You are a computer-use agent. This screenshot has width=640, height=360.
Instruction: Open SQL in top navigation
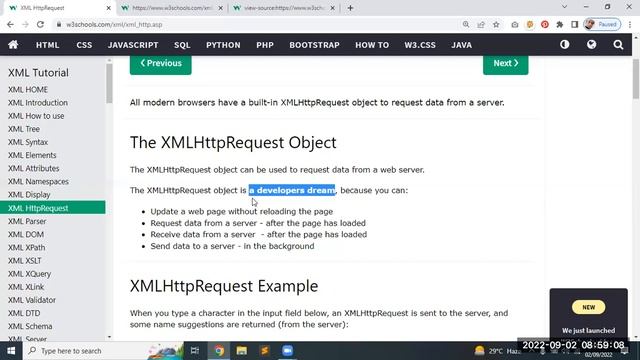coord(182,45)
